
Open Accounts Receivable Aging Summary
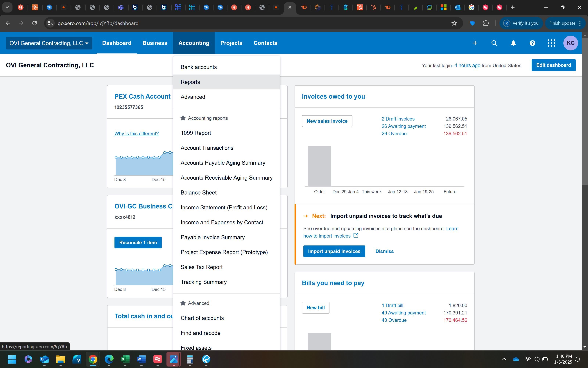pos(226,178)
